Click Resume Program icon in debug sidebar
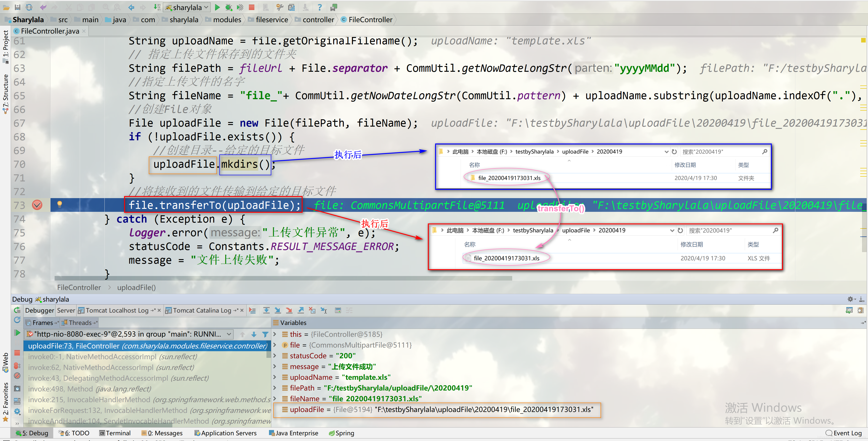 pyautogui.click(x=17, y=333)
